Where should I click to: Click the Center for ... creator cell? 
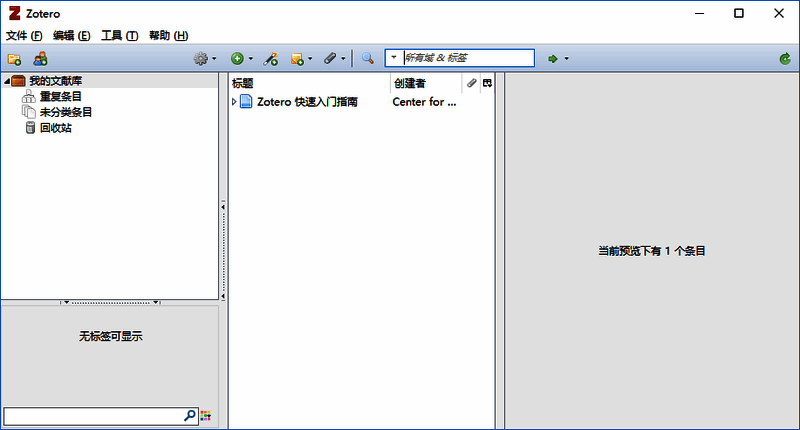tap(424, 102)
